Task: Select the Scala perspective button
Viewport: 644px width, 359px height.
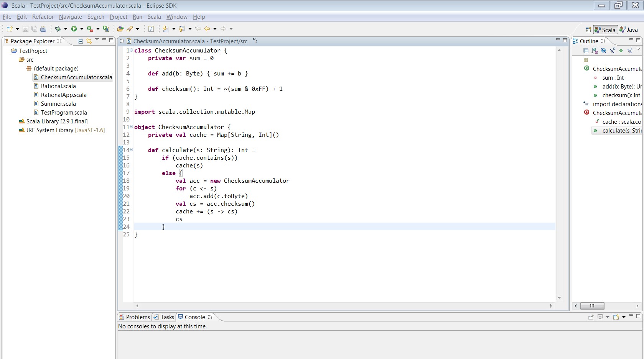Action: coord(605,30)
